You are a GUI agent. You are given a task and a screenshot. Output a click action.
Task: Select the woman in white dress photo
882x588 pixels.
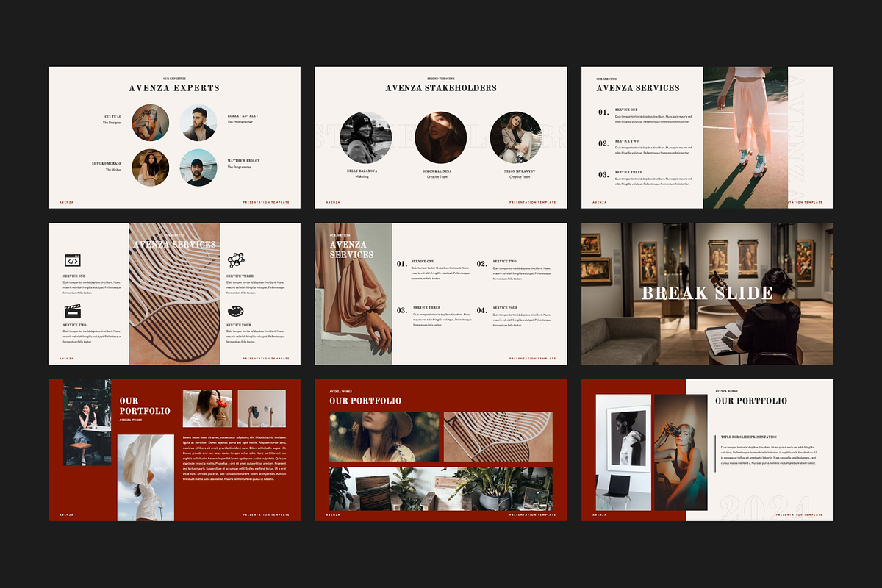(146, 478)
